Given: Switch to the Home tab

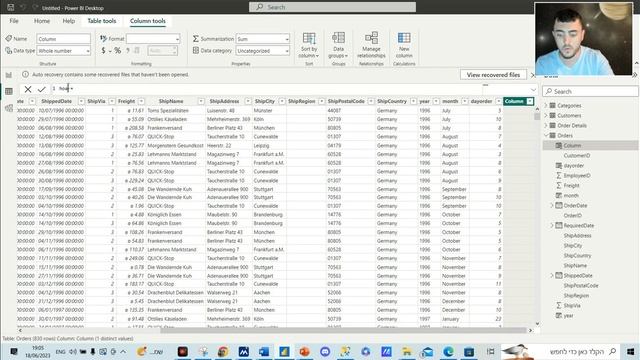Looking at the screenshot, I should click(x=42, y=21).
